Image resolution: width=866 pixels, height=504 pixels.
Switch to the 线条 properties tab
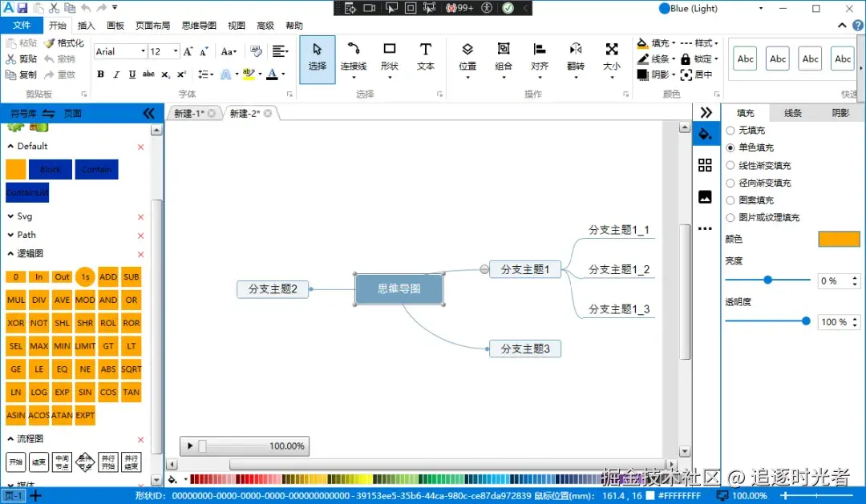(792, 113)
